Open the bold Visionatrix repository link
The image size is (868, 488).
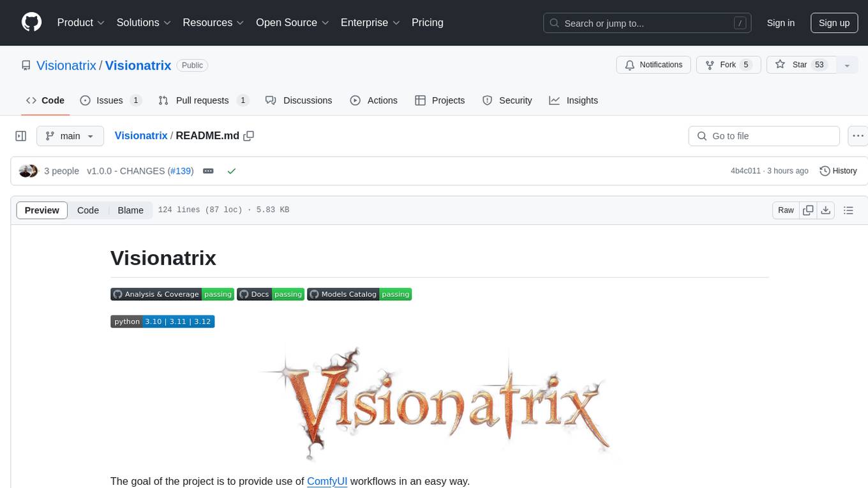pos(138,65)
